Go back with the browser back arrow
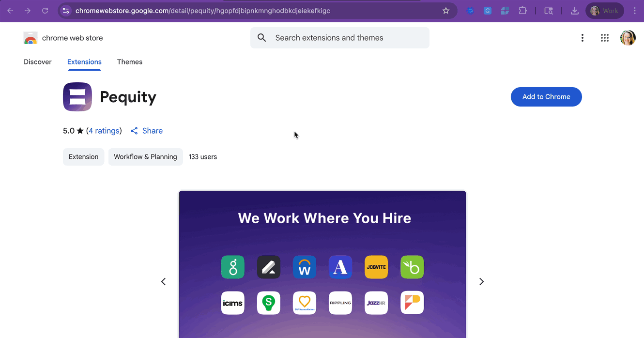Screen dimensions: 644x338 10,11
